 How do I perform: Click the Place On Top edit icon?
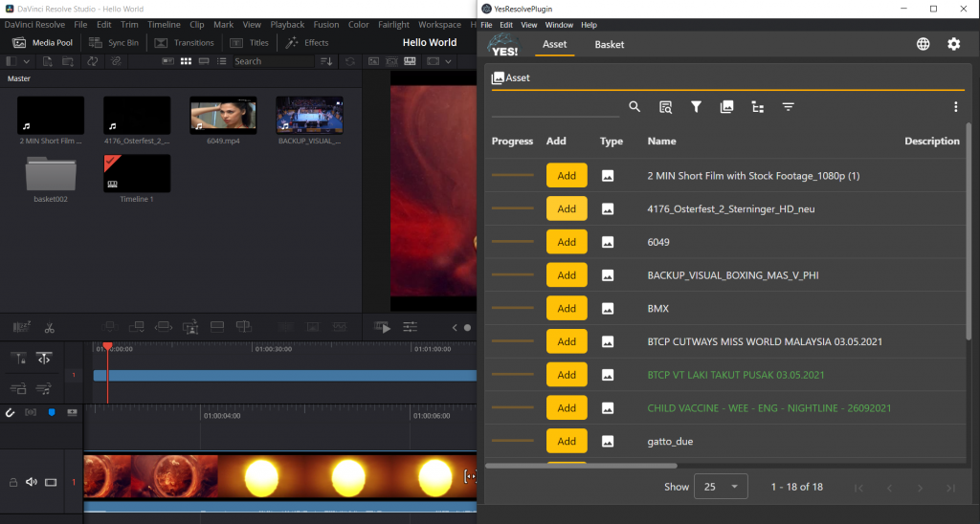point(217,327)
